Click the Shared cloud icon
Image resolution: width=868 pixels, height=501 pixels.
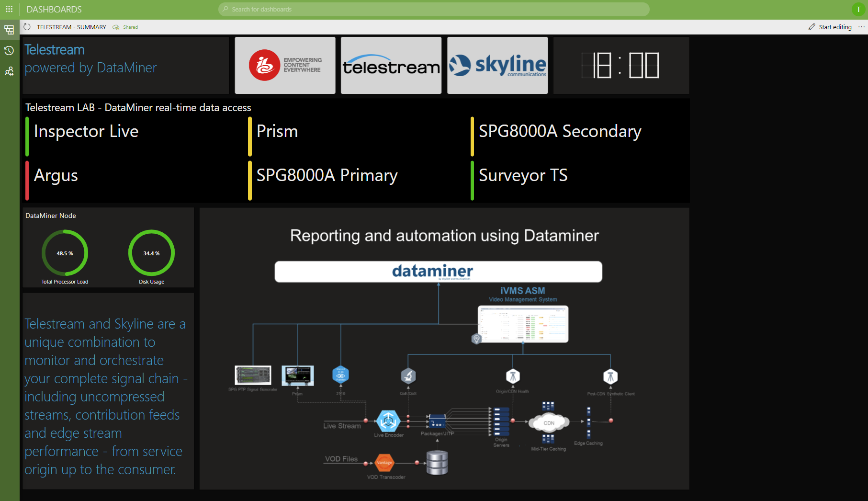pyautogui.click(x=116, y=27)
